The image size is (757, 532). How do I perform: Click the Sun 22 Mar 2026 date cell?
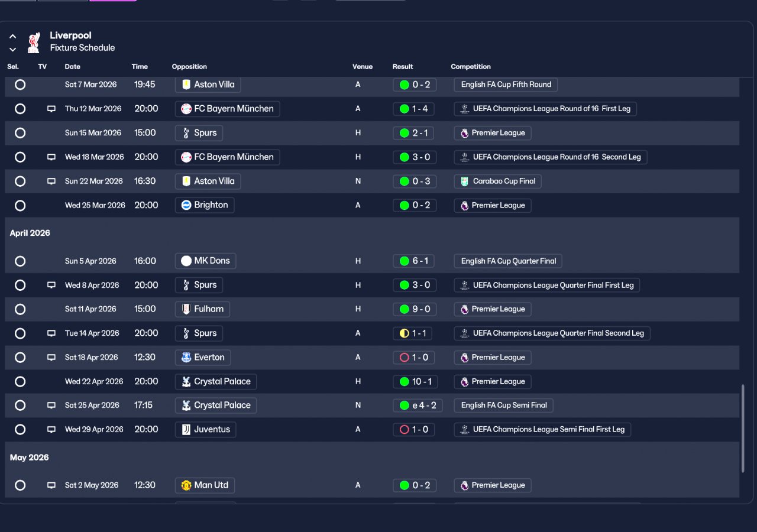pos(94,181)
